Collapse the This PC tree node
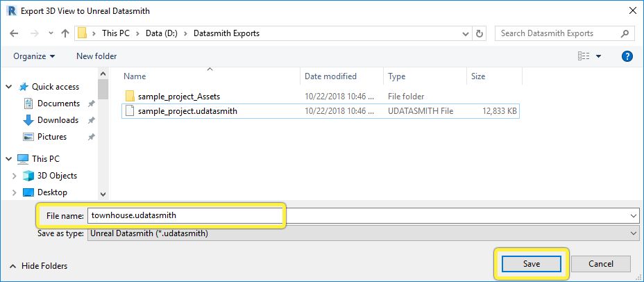The image size is (644, 282). tap(8, 159)
